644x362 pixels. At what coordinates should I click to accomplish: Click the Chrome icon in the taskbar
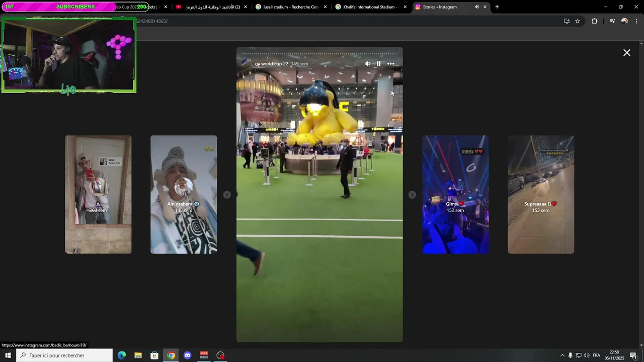click(x=171, y=355)
